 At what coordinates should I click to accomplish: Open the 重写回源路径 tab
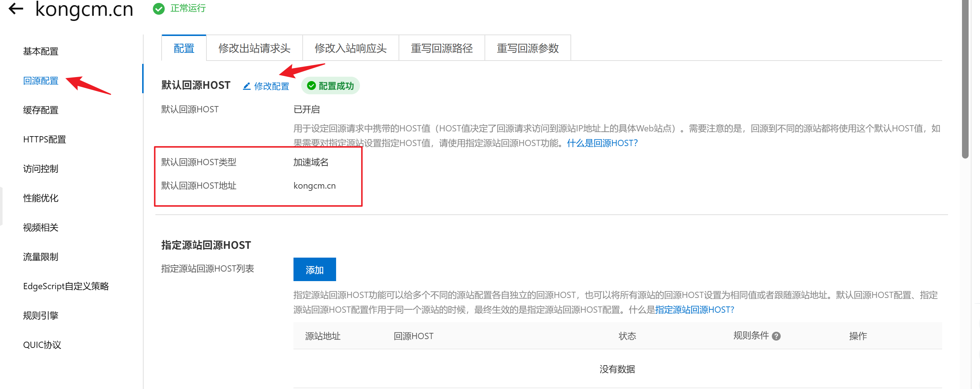click(x=441, y=48)
